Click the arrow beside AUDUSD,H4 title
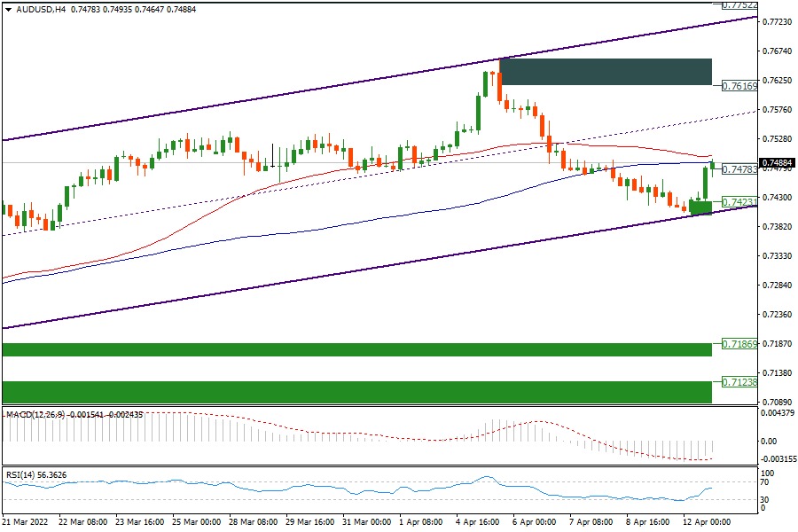The height and width of the screenshot is (532, 798). 8,10
